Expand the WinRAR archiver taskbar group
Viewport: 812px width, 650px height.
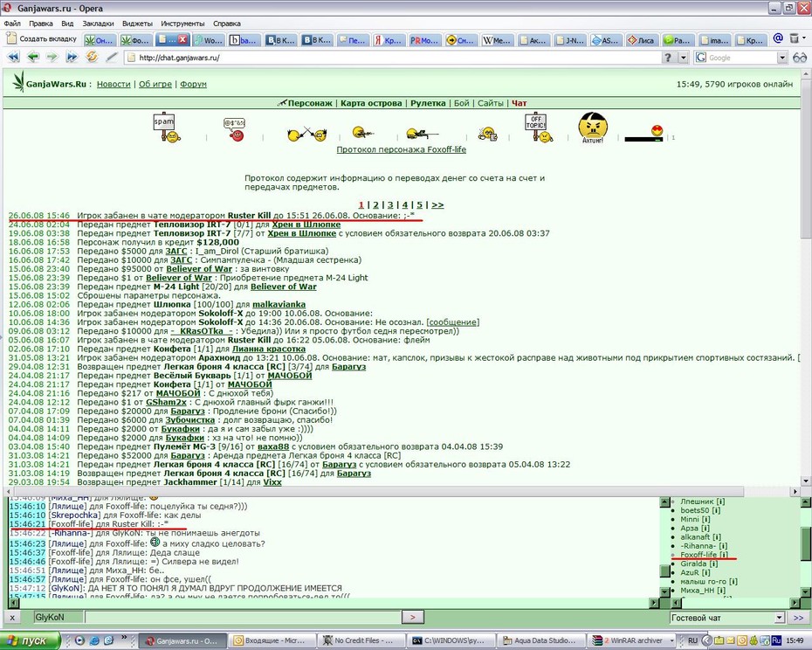click(671, 640)
